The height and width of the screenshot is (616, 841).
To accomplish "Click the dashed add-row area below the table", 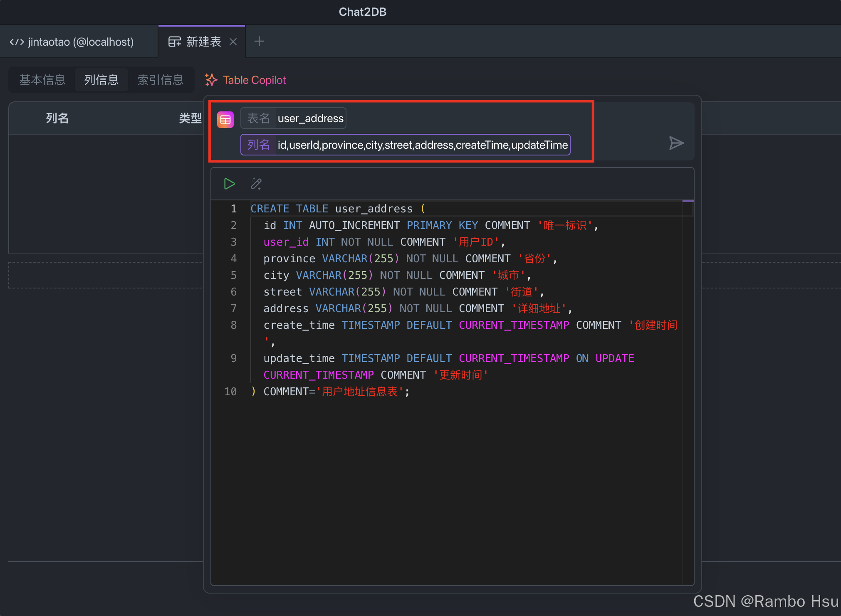I will (106, 275).
